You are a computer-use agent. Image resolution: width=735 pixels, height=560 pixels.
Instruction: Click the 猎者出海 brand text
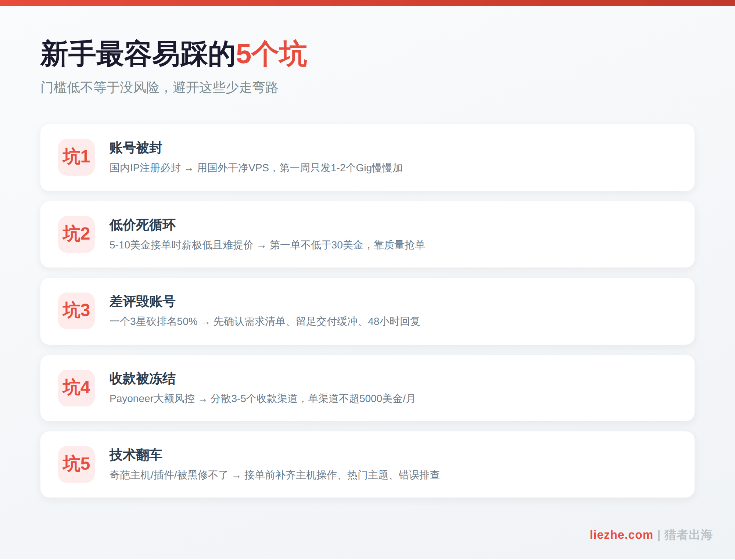(688, 535)
